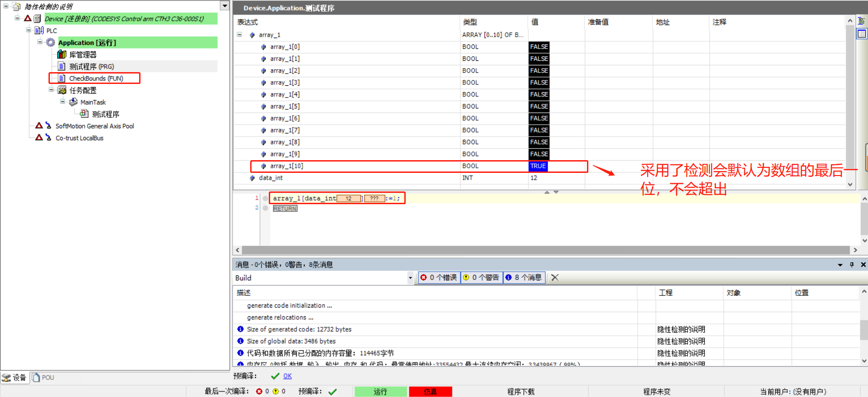
Task: Click the Co-trust LocalBus icon
Action: 48,137
